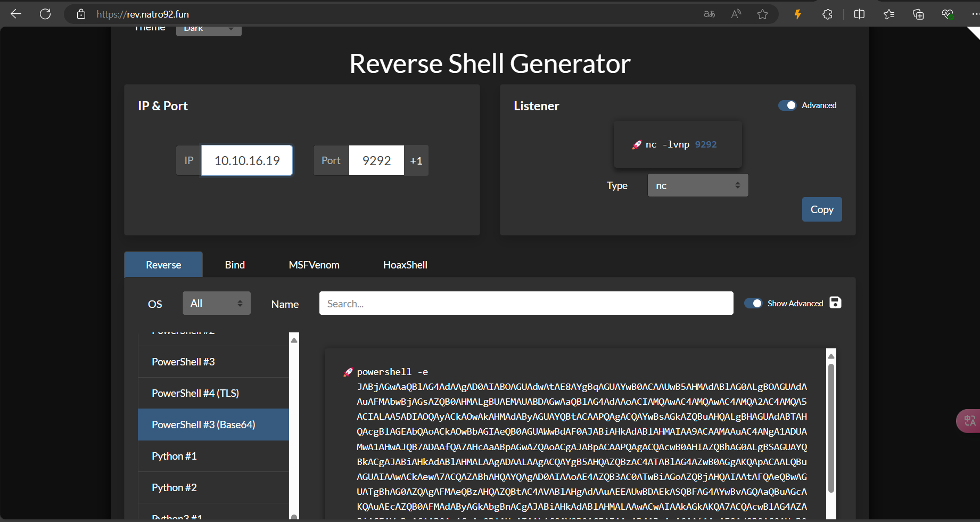980x522 pixels.
Task: Open the browser extensions menu
Action: coord(827,14)
